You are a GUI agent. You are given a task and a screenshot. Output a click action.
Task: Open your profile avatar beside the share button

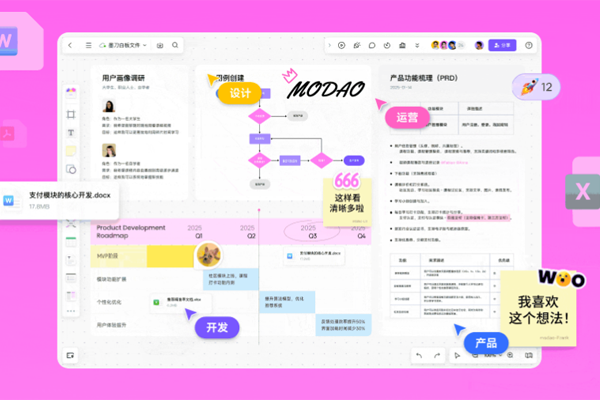[x=479, y=45]
